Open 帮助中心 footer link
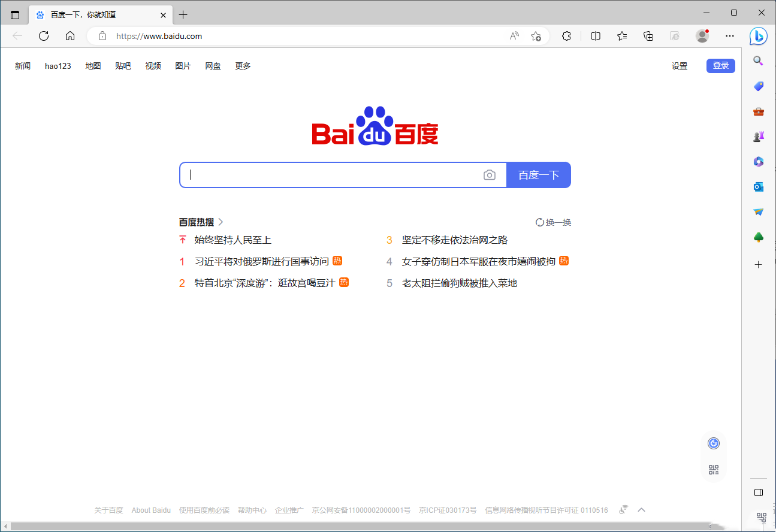 [252, 510]
